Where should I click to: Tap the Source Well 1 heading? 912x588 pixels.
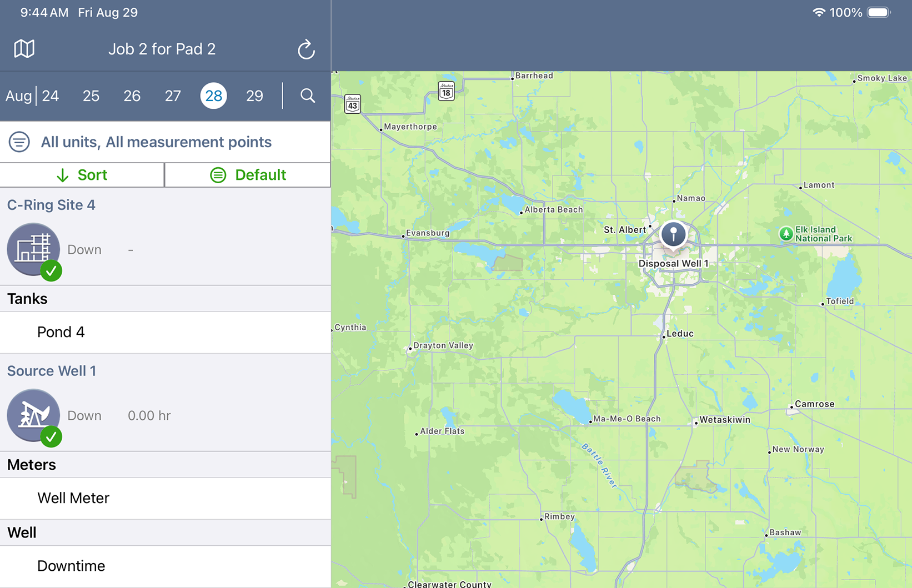52,371
